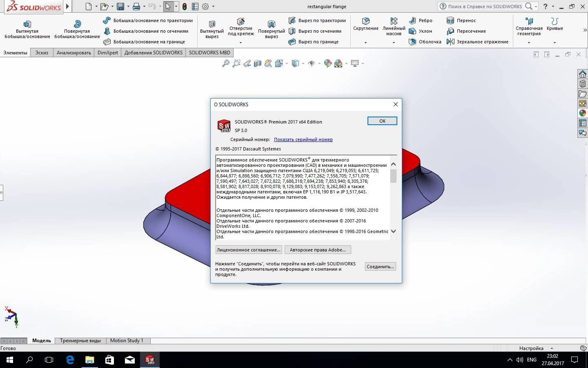Click the Показать серийный номер link
Screen dimensions: 588x368
303,139
